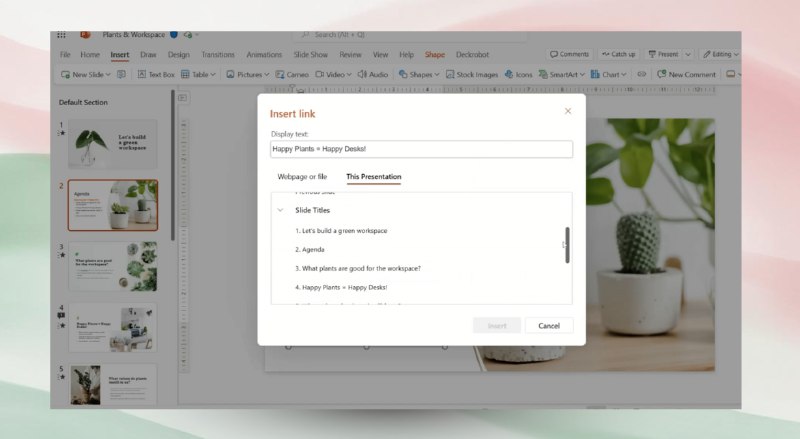
Task: Select slide 5 thumbnail in panel
Action: click(113, 385)
